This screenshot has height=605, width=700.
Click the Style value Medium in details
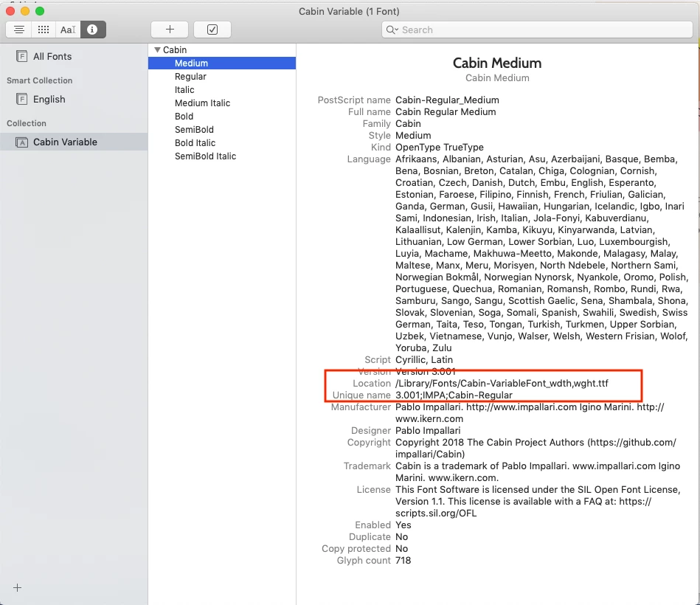coord(413,135)
